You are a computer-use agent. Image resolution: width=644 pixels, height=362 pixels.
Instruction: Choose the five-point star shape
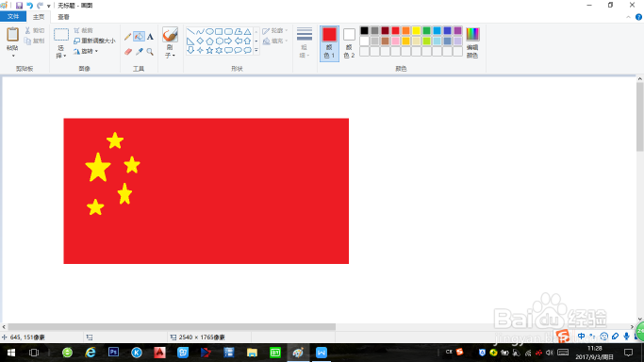pyautogui.click(x=209, y=50)
